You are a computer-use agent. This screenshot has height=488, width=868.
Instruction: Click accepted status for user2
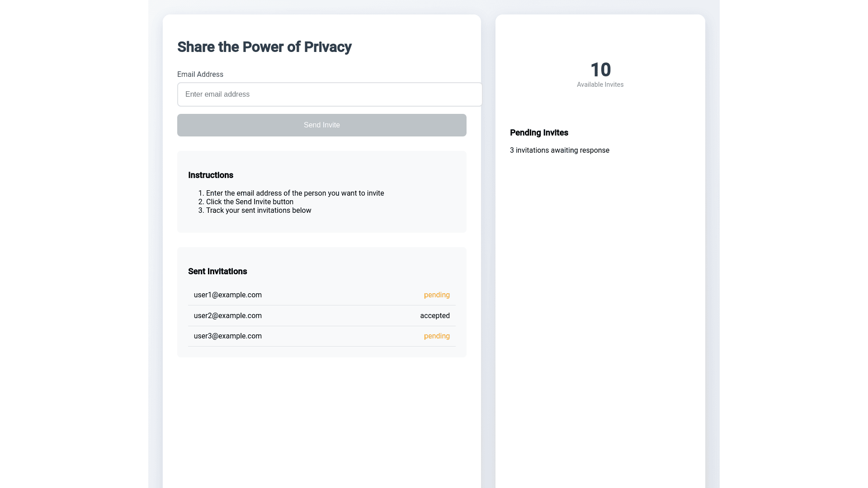(x=434, y=316)
